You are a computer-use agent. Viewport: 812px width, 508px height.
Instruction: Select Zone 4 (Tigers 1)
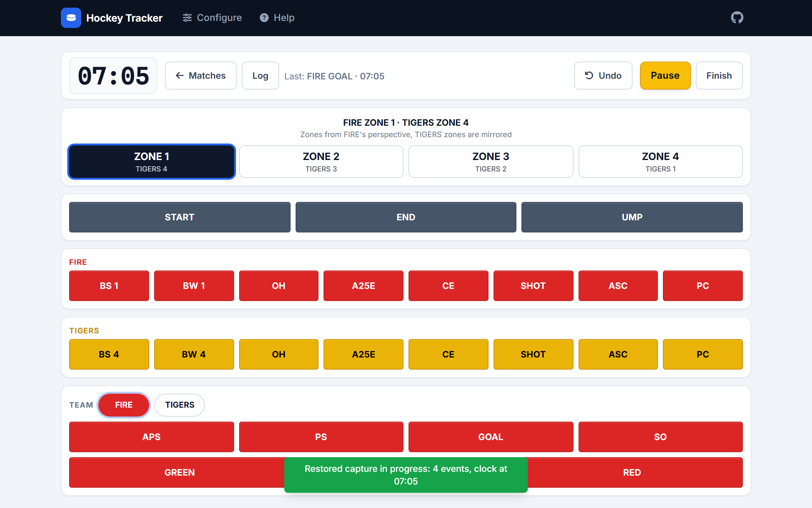660,162
